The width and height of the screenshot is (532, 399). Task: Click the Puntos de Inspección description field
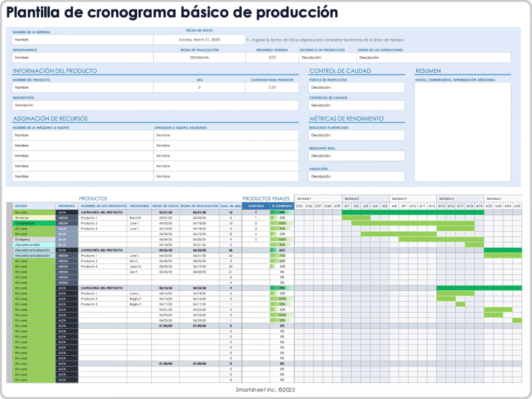tap(356, 86)
